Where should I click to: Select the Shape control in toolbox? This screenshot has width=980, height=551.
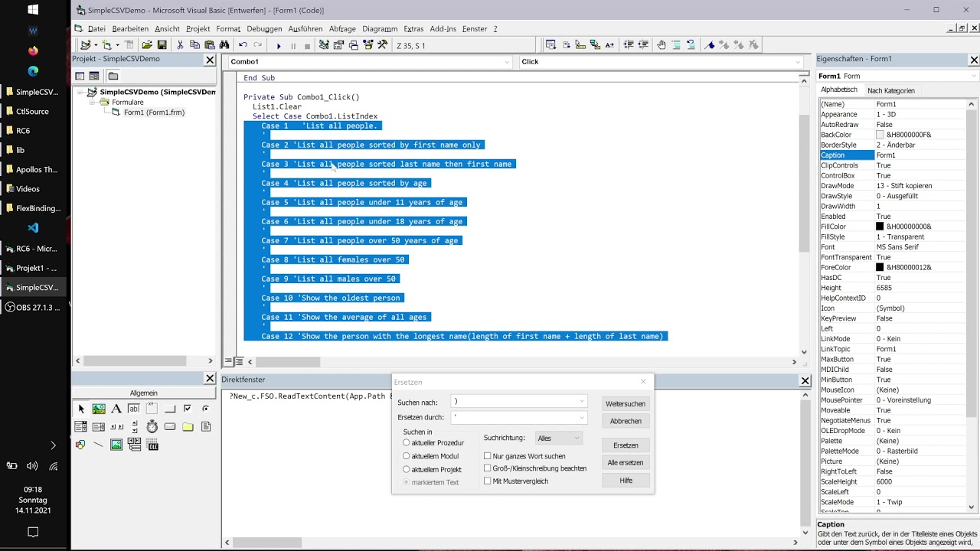[x=80, y=445]
